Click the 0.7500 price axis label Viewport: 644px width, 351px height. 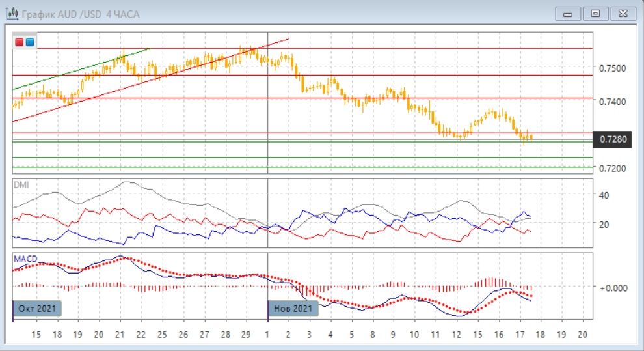[x=613, y=68]
